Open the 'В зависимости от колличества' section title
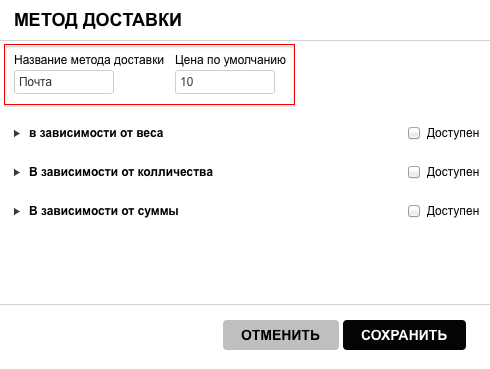 tap(121, 172)
